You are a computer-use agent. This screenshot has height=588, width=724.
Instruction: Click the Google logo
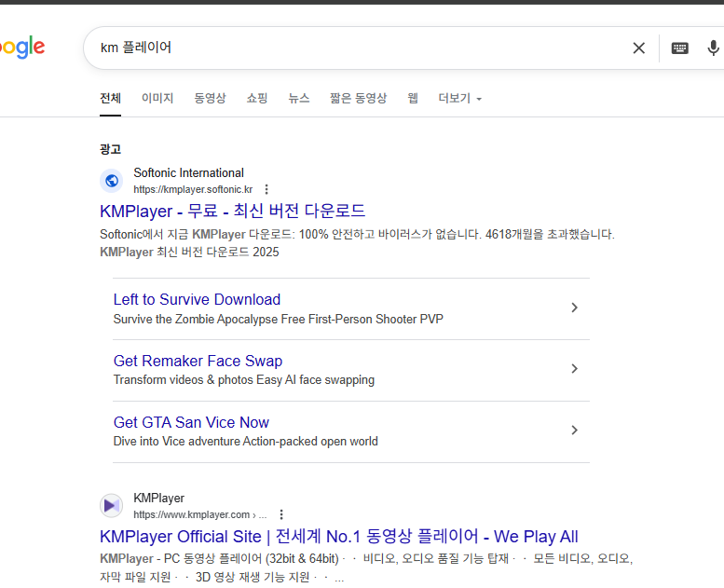[22, 48]
